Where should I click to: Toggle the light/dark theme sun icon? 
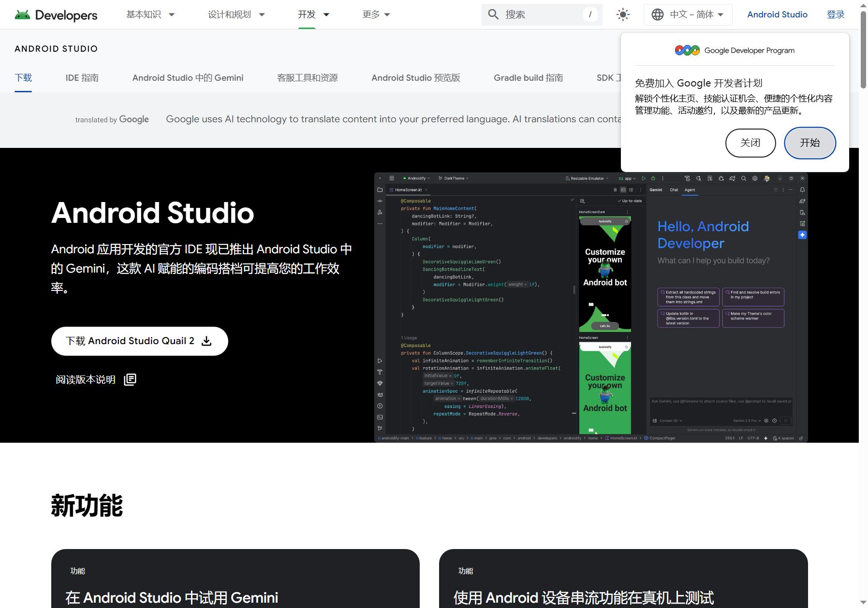623,14
